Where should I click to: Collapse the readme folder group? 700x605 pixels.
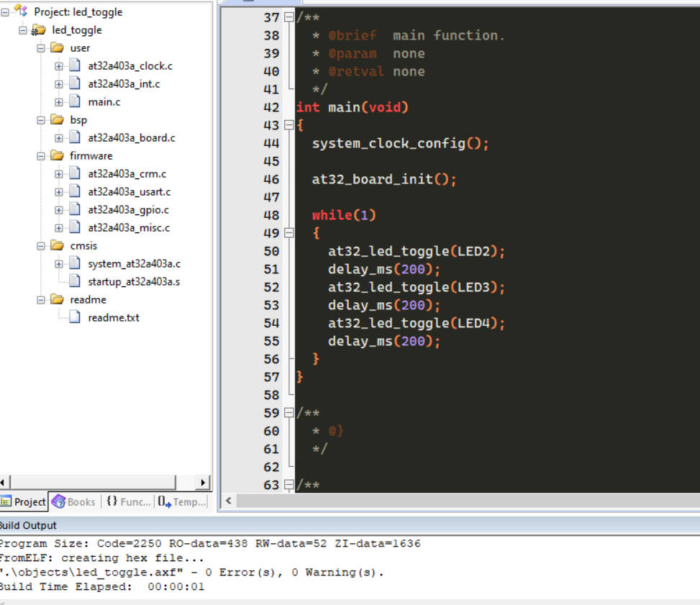tap(40, 299)
